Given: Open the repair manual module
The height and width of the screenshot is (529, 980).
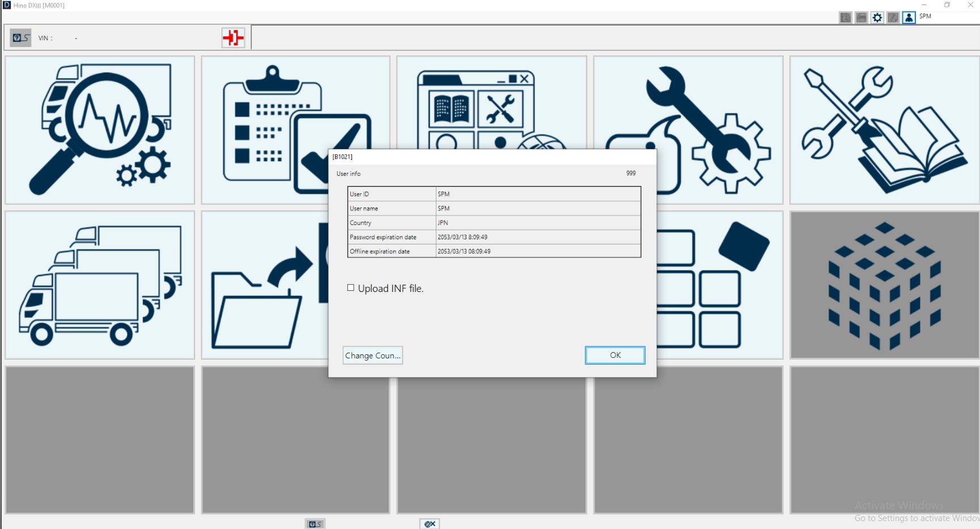Looking at the screenshot, I should coord(883,130).
